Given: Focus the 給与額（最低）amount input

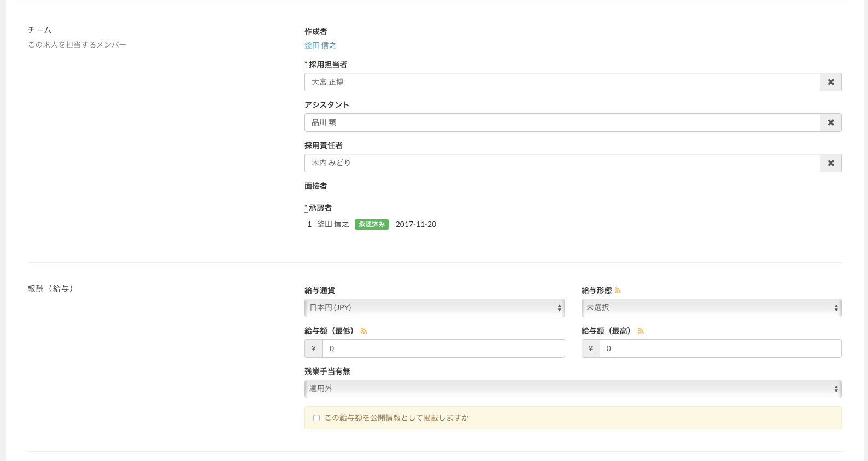Looking at the screenshot, I should [x=443, y=348].
